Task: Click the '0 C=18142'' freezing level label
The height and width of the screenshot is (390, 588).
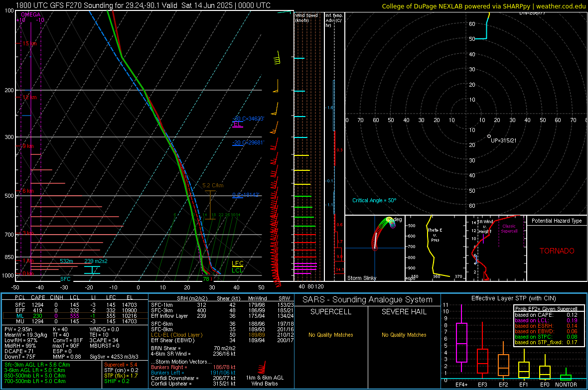Action: tap(246, 195)
